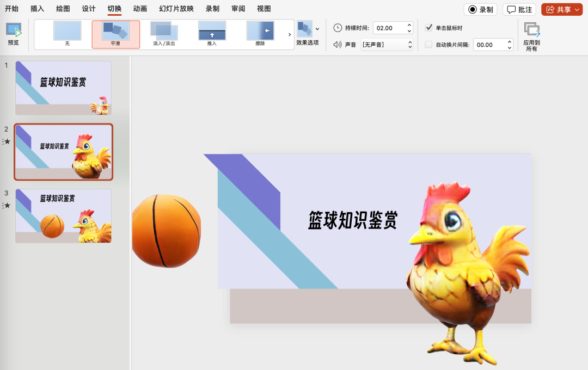Open the 审阅 tab
The width and height of the screenshot is (588, 370).
238,9
